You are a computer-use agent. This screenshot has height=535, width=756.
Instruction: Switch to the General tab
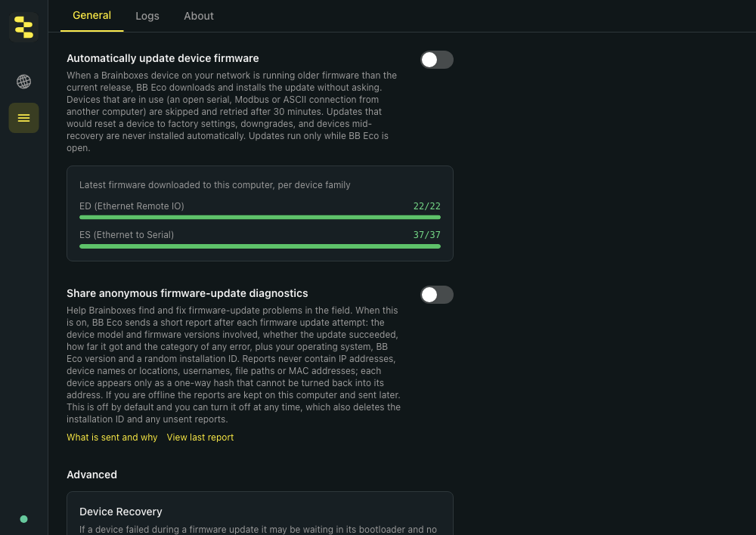coord(91,15)
